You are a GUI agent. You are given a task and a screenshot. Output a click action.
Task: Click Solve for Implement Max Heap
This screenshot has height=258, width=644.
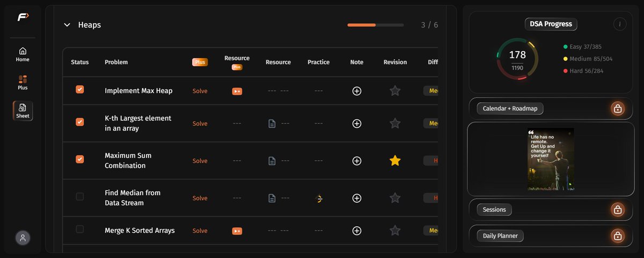point(200,91)
